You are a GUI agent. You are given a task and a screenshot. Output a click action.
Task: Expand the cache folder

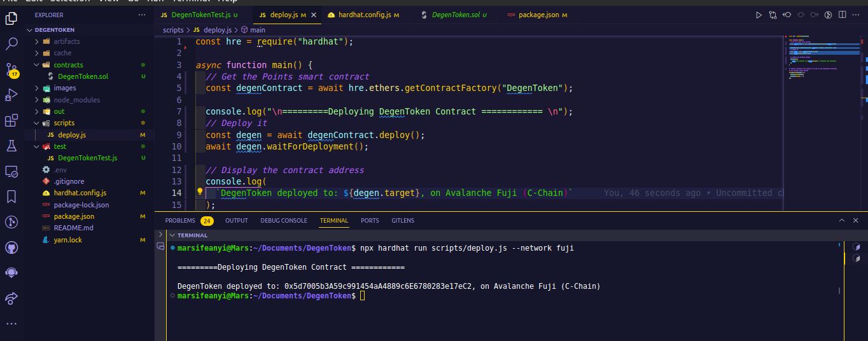coord(37,53)
